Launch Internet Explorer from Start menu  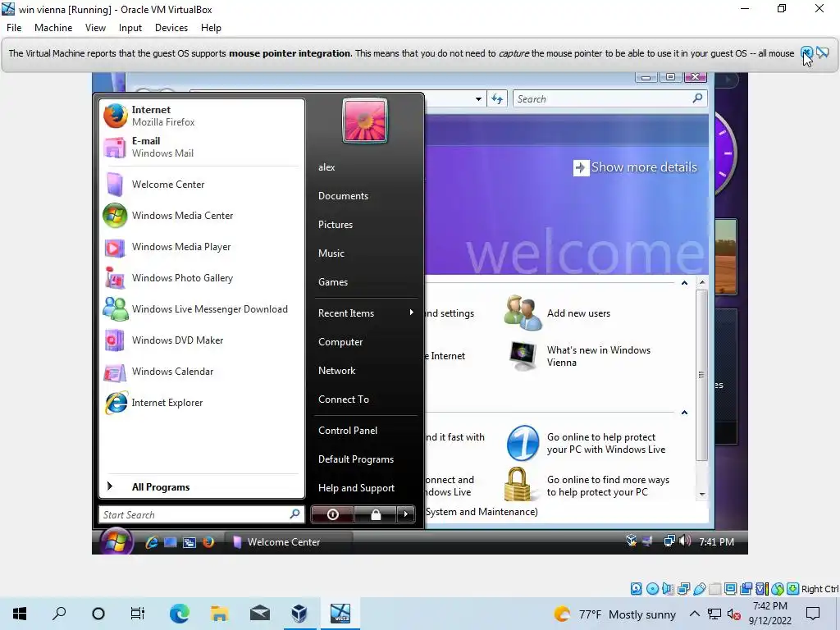[x=202, y=402]
